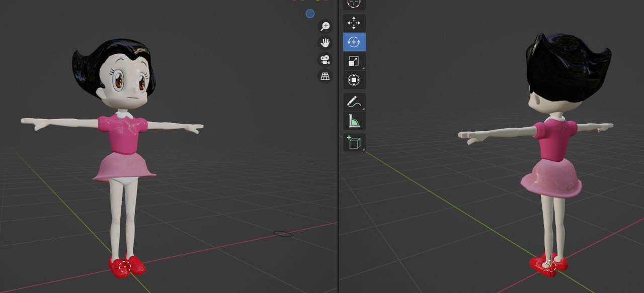
Task: Toggle the camera view button
Action: coord(325,60)
